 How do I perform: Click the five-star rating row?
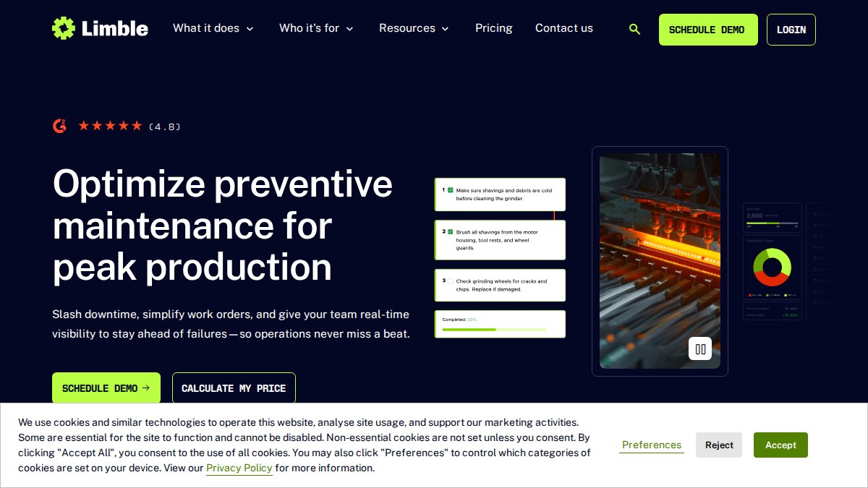[x=110, y=126]
